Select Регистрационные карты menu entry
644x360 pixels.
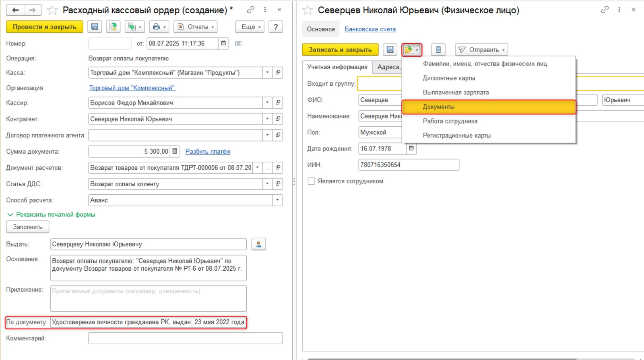point(489,136)
